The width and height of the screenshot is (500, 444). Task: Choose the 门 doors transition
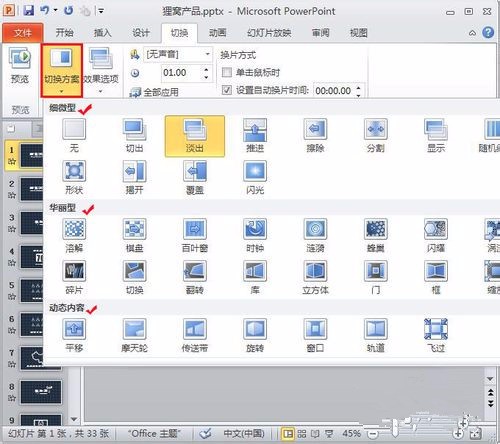[x=376, y=278]
